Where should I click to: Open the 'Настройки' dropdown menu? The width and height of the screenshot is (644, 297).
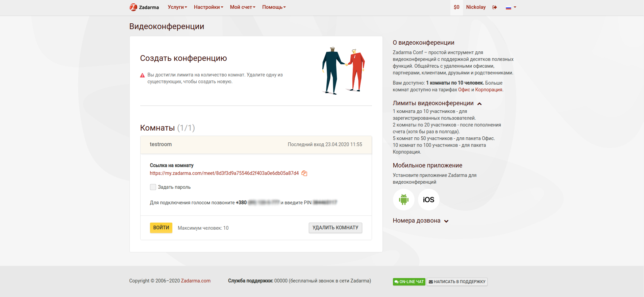[208, 7]
